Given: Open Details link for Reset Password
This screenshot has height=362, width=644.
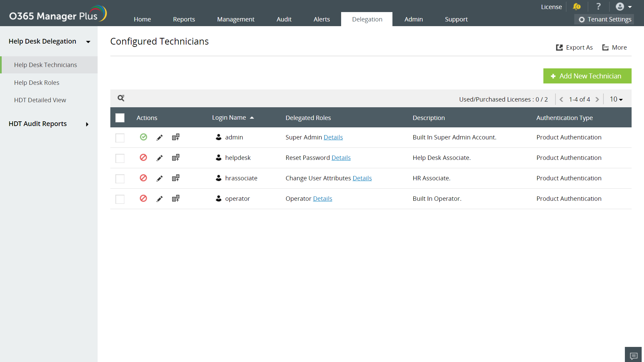Looking at the screenshot, I should point(341,158).
